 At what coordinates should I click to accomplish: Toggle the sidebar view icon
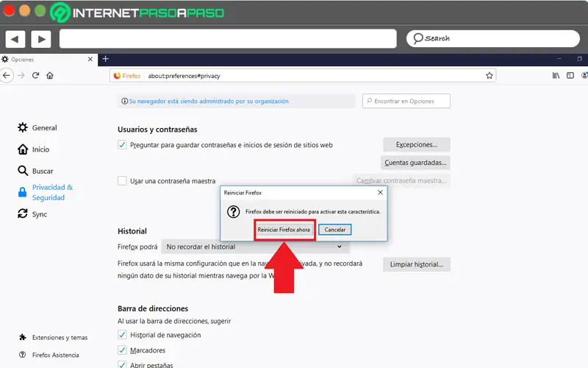click(x=570, y=76)
